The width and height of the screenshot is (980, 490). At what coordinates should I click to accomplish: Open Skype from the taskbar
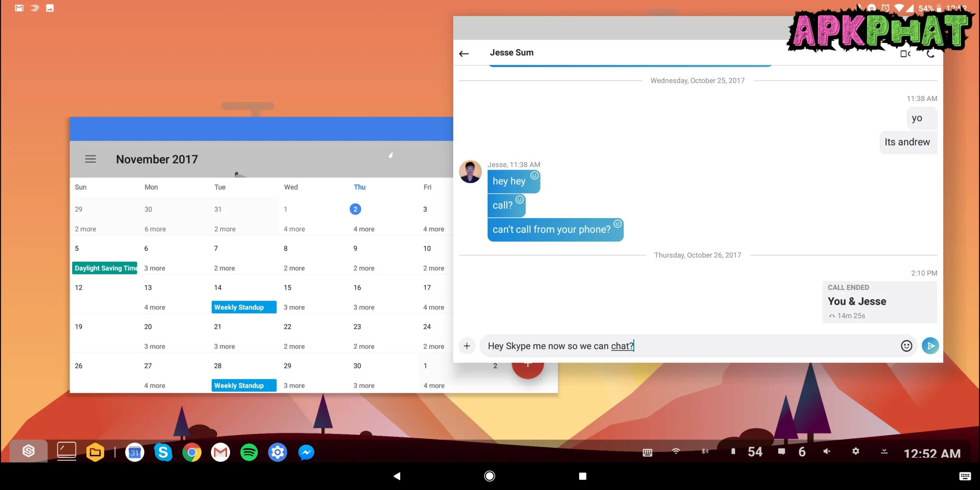point(163,452)
